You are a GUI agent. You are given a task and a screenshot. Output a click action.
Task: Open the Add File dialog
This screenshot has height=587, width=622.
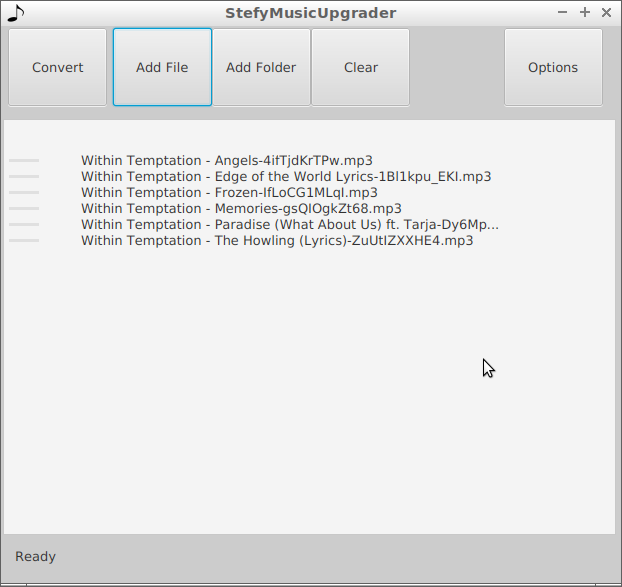tap(162, 67)
